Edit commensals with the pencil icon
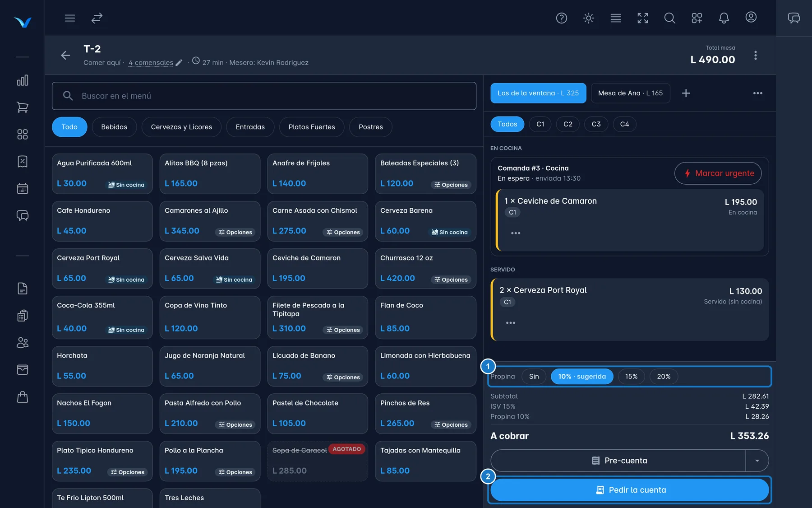 (x=179, y=63)
